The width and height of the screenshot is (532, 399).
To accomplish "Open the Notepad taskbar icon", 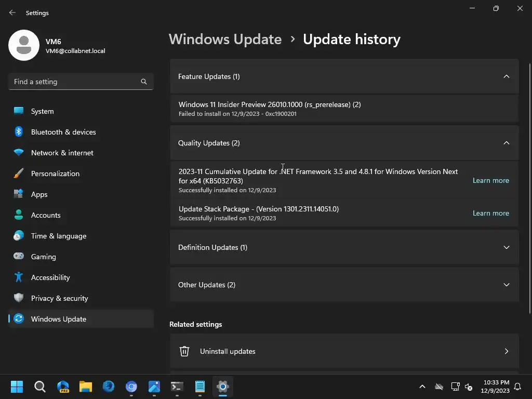I will click(x=200, y=387).
